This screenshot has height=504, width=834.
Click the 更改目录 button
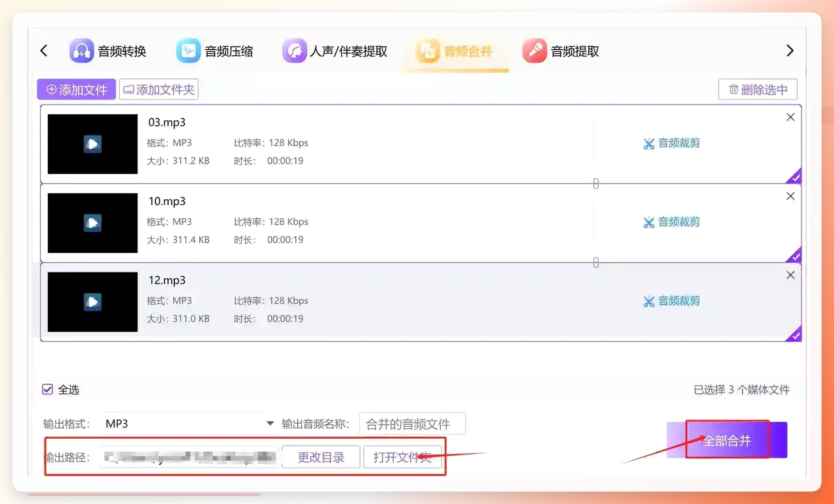(321, 457)
